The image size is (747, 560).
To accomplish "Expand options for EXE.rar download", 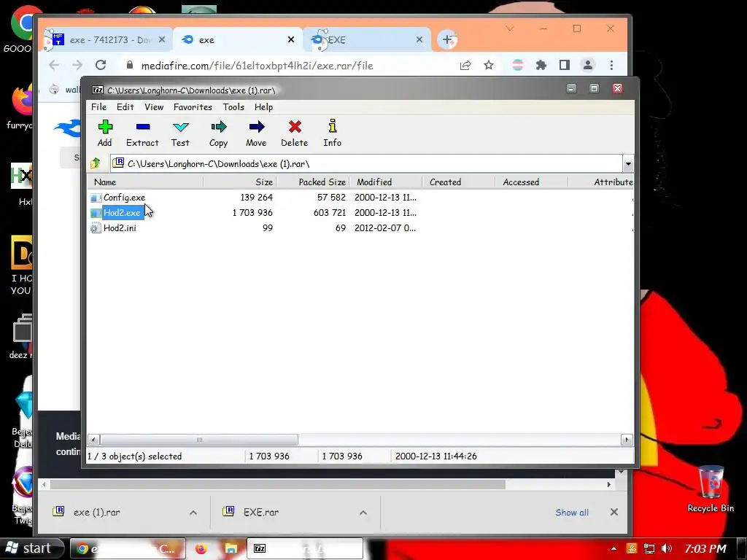I will tap(363, 513).
